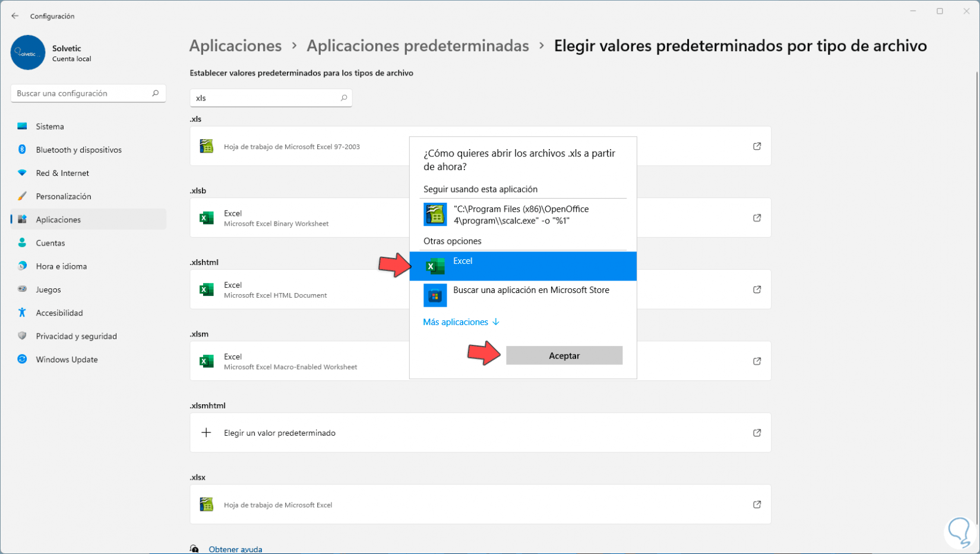Click the Red & Internet wifi icon
Image resolution: width=980 pixels, height=554 pixels.
(22, 173)
